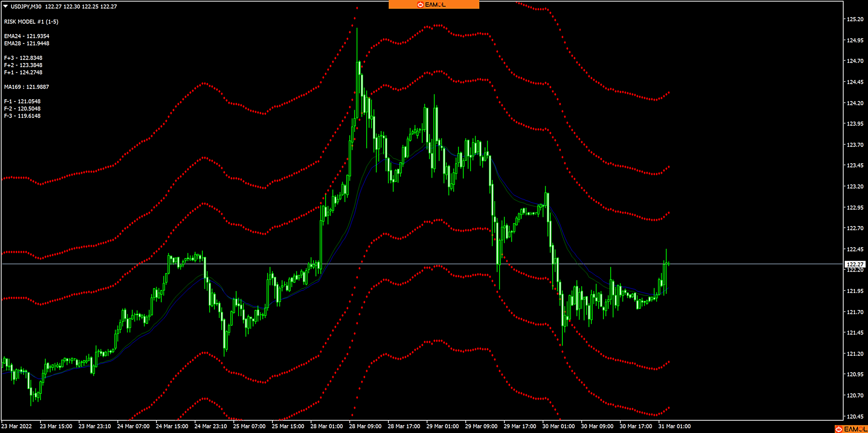The width and height of the screenshot is (868, 433).
Task: Click the USDJPY,M30 chart title
Action: [26, 6]
